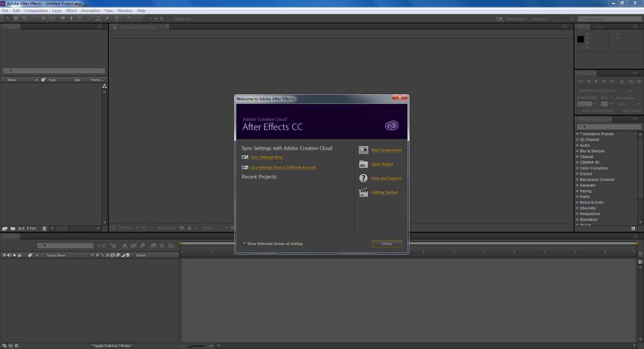Click the new composition icon in Project panel
This screenshot has width=644, height=349.
pos(22,229)
